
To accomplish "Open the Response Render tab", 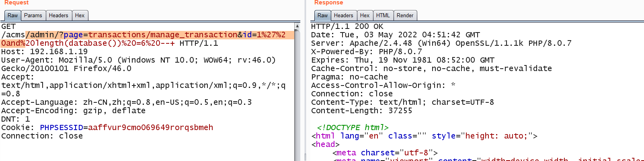I will (405, 16).
